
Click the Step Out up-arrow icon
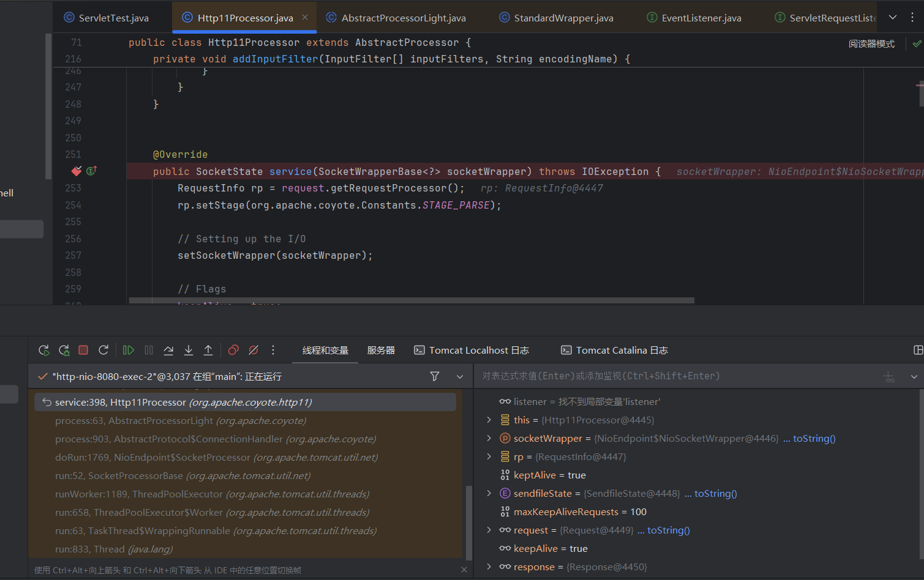[x=208, y=350]
